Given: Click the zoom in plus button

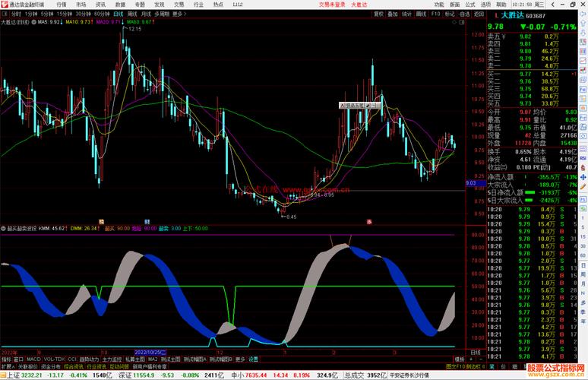Looking at the screenshot, I should point(471,359).
